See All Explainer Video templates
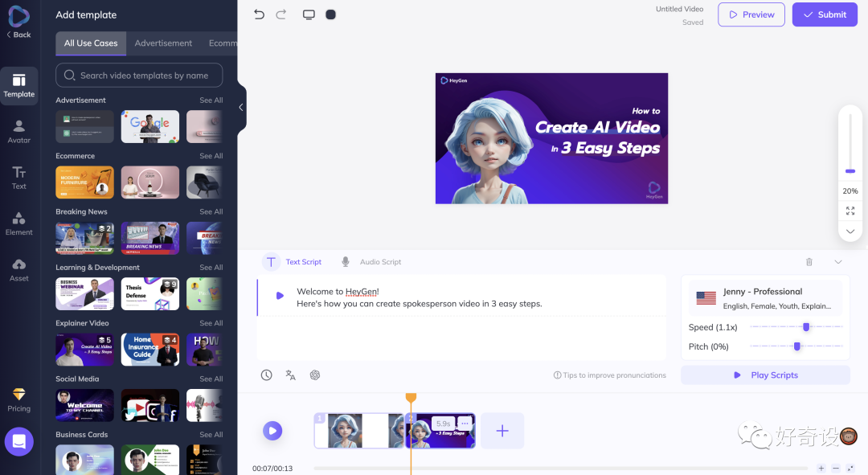Image resolution: width=868 pixels, height=475 pixels. pos(211,323)
